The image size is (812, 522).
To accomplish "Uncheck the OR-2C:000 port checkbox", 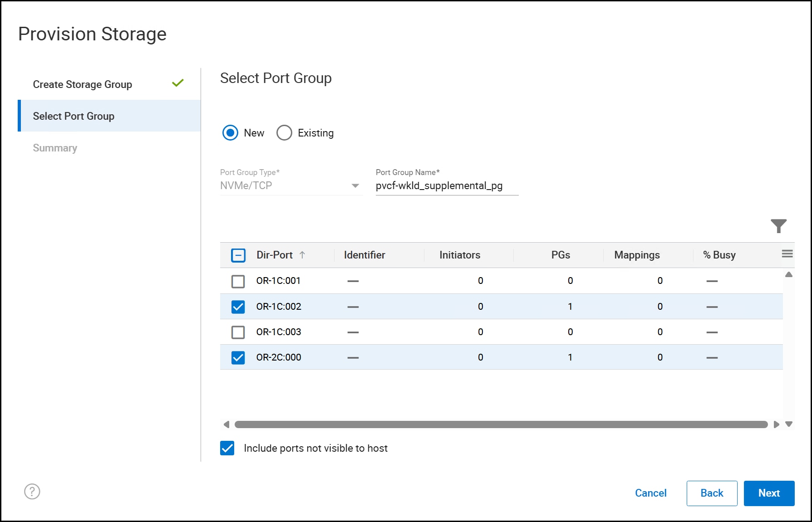I will pyautogui.click(x=238, y=358).
